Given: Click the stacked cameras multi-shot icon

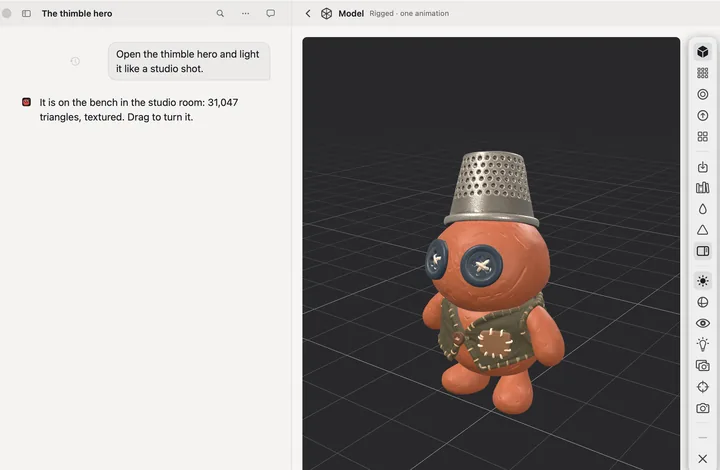Looking at the screenshot, I should pyautogui.click(x=703, y=365).
